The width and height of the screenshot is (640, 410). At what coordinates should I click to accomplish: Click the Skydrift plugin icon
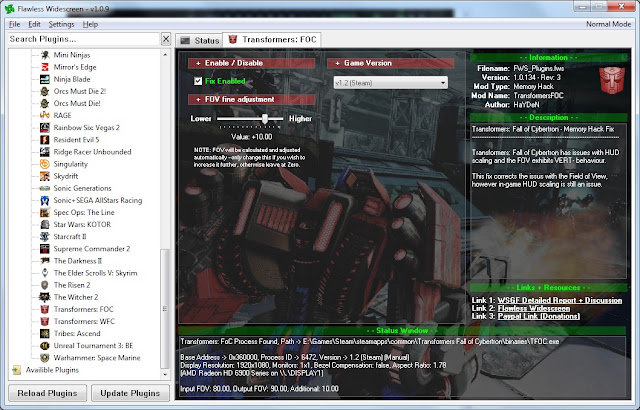pyautogui.click(x=45, y=176)
